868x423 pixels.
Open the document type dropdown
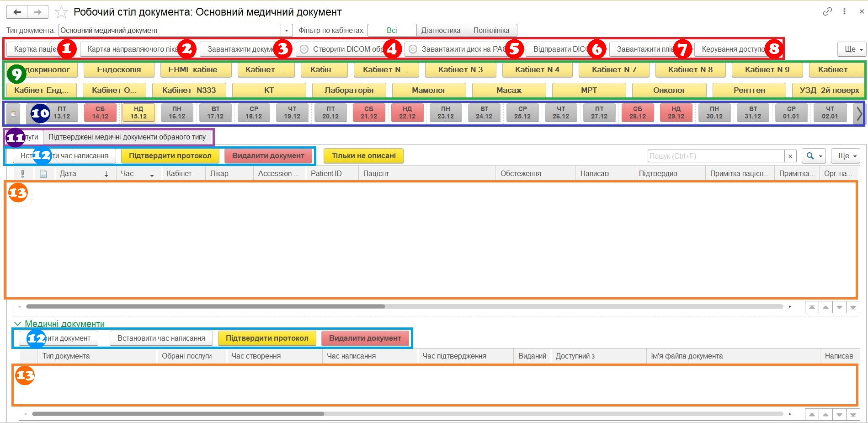287,30
